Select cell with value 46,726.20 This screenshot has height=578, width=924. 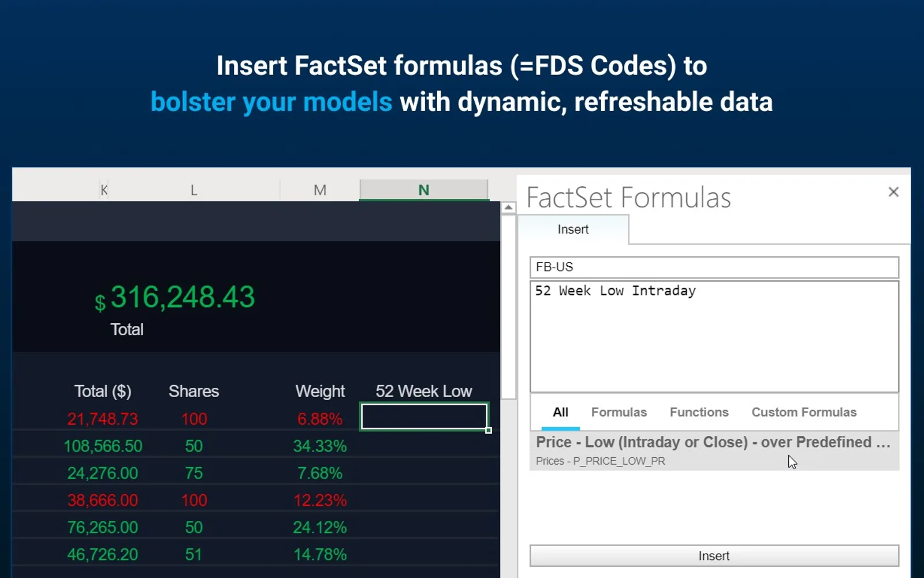(103, 555)
